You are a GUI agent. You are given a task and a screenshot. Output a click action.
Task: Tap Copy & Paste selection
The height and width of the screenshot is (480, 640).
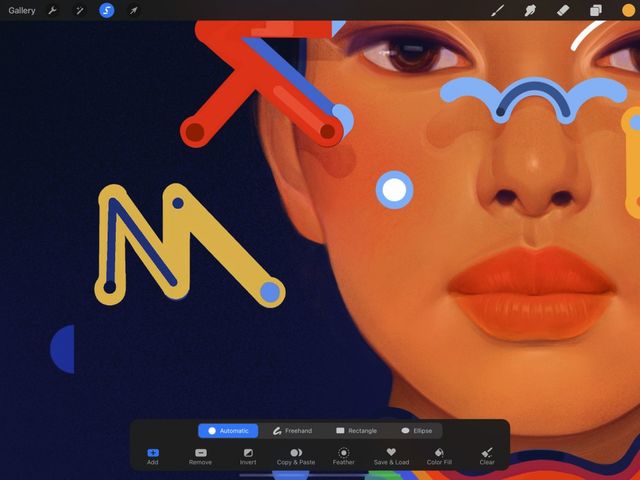[296, 456]
